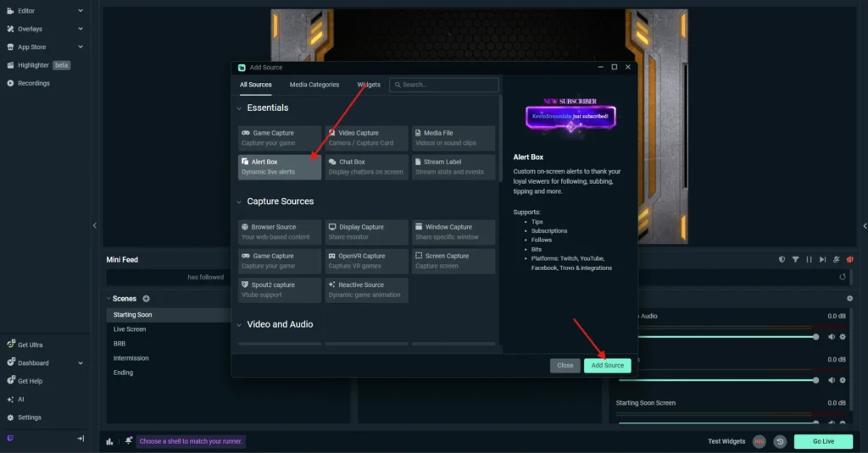Skip the current alert in Mini Feed
This screenshot has height=453, width=868.
tap(822, 259)
